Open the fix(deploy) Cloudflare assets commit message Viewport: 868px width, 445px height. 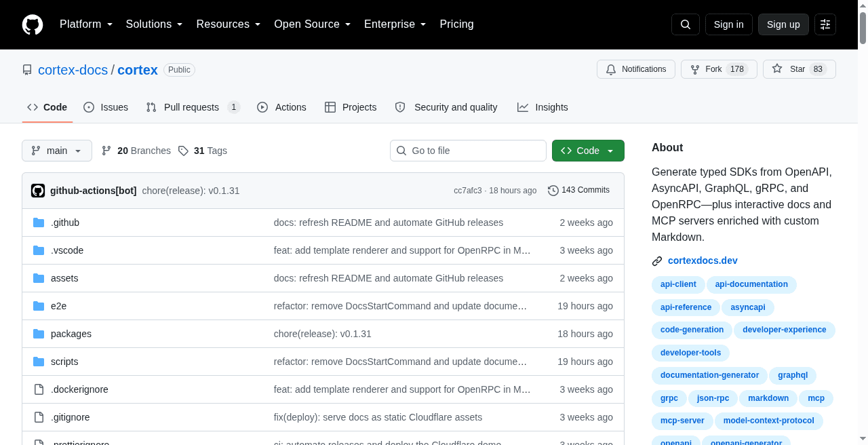pos(378,417)
